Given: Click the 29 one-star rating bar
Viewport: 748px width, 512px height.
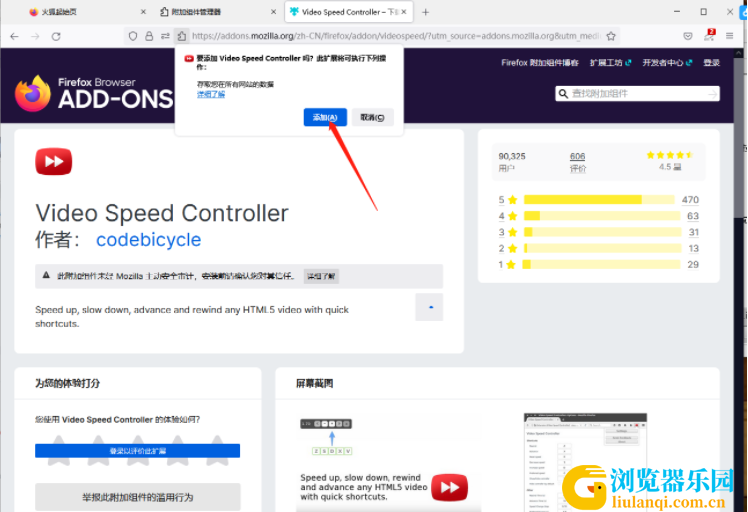Looking at the screenshot, I should point(602,264).
